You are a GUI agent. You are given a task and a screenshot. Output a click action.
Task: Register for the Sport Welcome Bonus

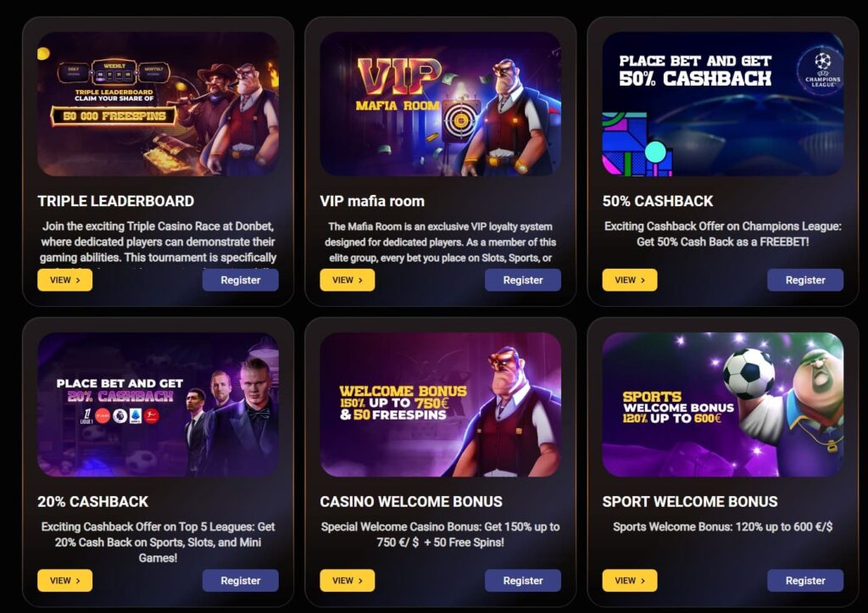tap(805, 580)
